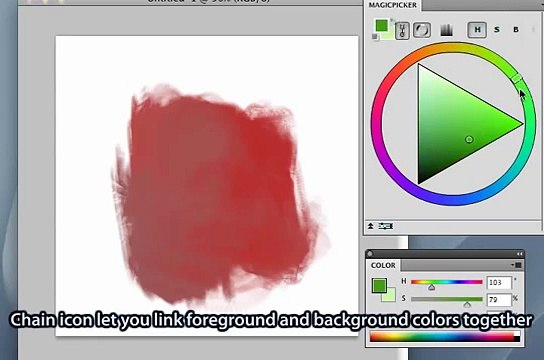The height and width of the screenshot is (360, 544).
Task: Click the Color panel foreground green swatch
Action: click(x=379, y=285)
